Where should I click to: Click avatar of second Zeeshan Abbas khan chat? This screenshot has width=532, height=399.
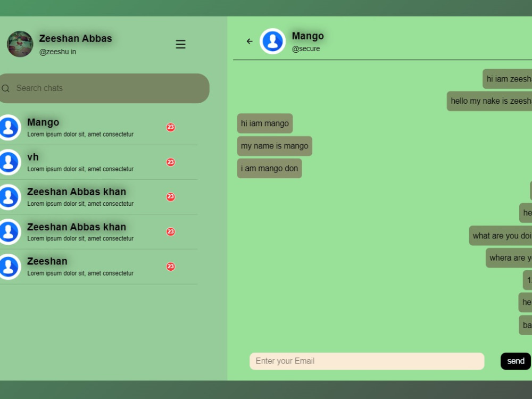(x=9, y=232)
